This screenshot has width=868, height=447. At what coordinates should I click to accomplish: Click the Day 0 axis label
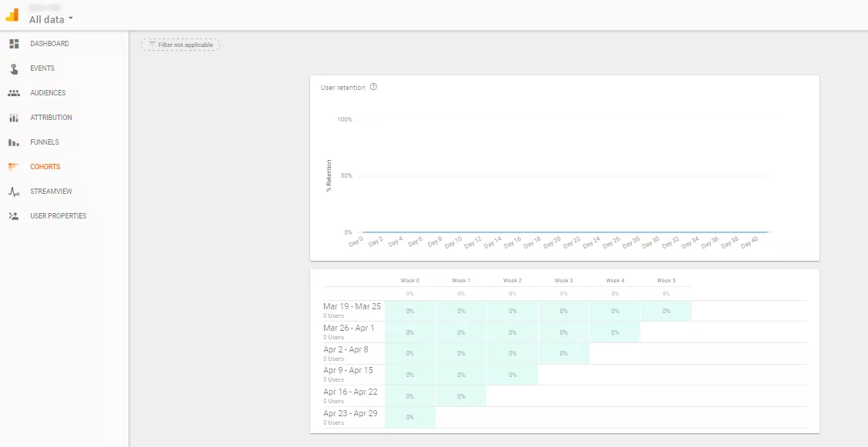click(356, 242)
